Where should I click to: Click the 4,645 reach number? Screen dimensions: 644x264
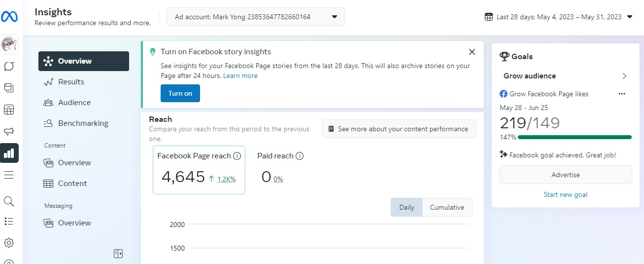point(183,177)
